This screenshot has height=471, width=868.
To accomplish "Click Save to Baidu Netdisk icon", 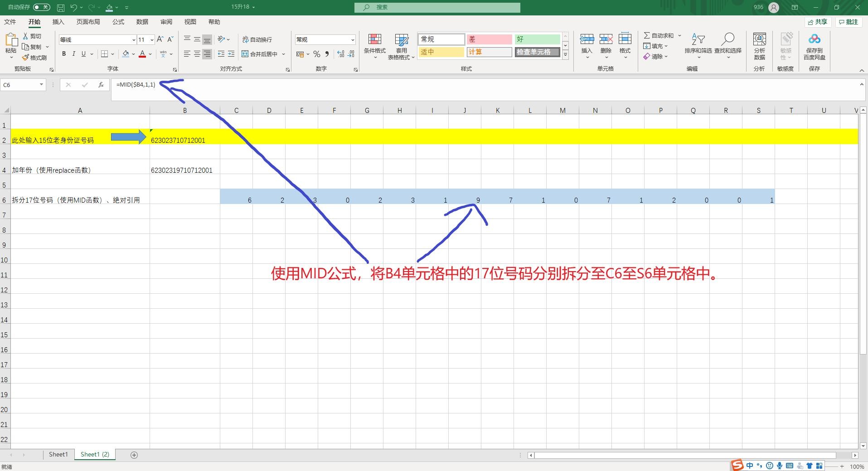I will pyautogui.click(x=814, y=40).
